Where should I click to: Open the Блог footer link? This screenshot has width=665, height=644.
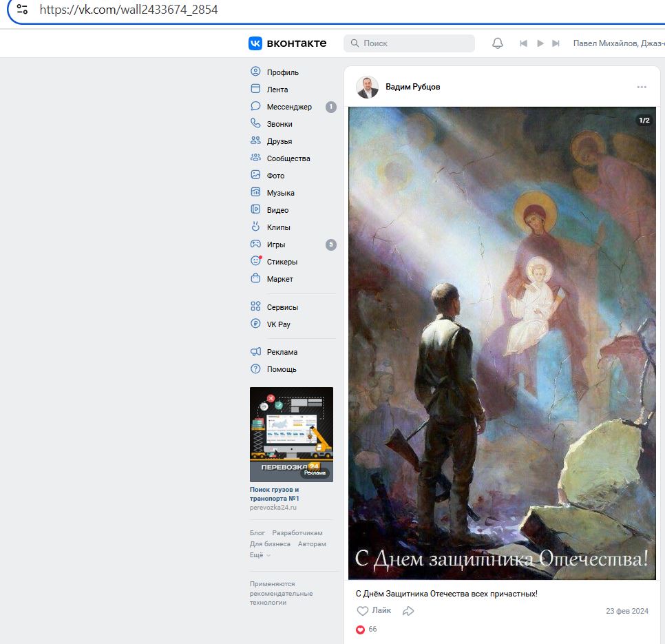257,533
